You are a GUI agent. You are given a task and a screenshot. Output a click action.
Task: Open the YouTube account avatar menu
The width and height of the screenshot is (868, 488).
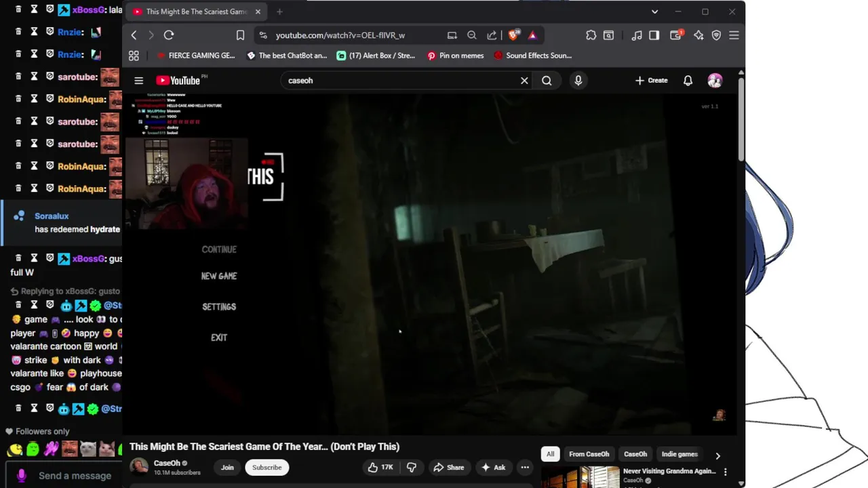click(x=715, y=81)
